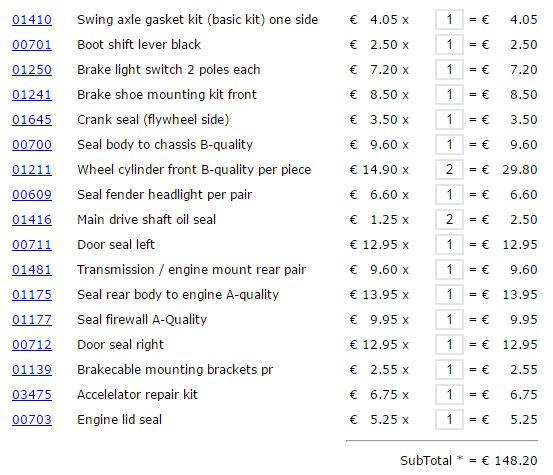The width and height of the screenshot is (553, 475).
Task: Open part number 01241 link
Action: [x=32, y=95]
